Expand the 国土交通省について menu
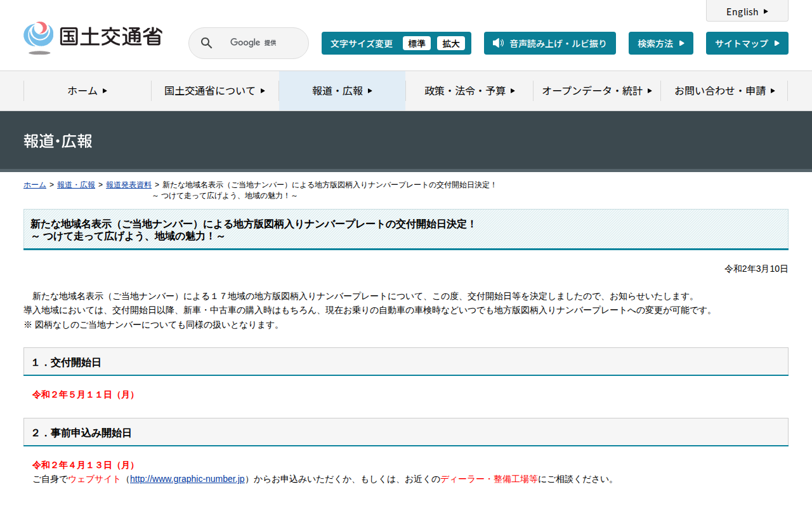Screen dimensions: 812x508 tap(214, 91)
